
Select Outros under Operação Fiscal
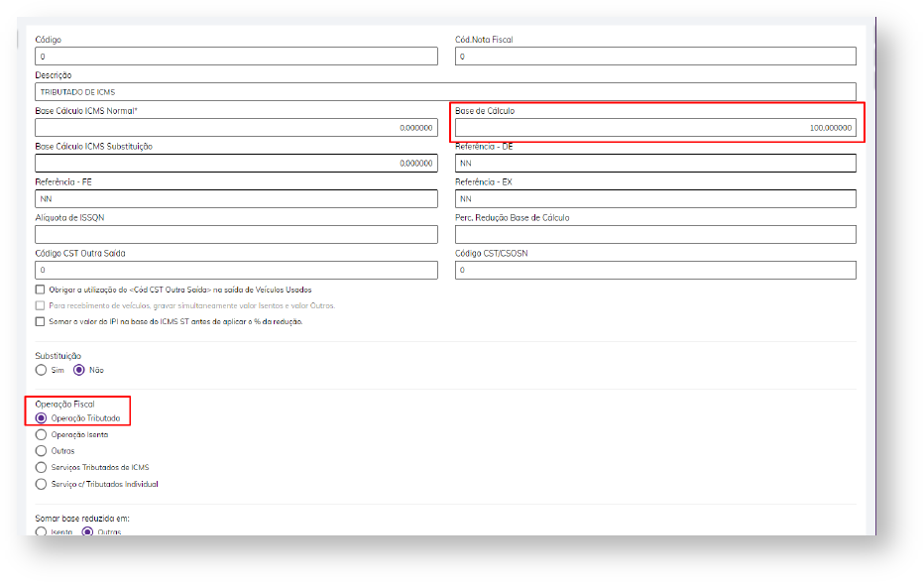41,451
